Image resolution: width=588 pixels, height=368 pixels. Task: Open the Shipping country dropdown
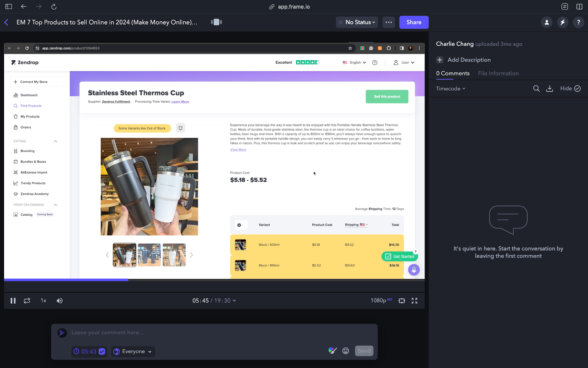(x=356, y=225)
